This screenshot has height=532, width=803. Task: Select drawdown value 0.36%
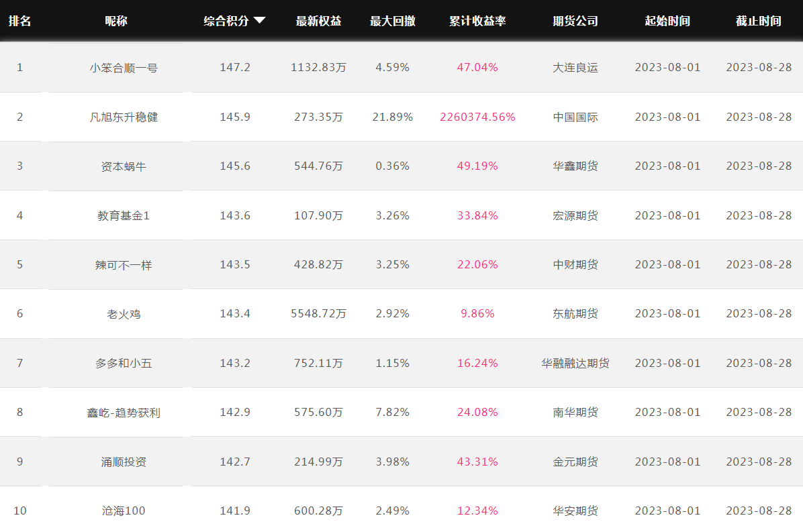coord(393,166)
